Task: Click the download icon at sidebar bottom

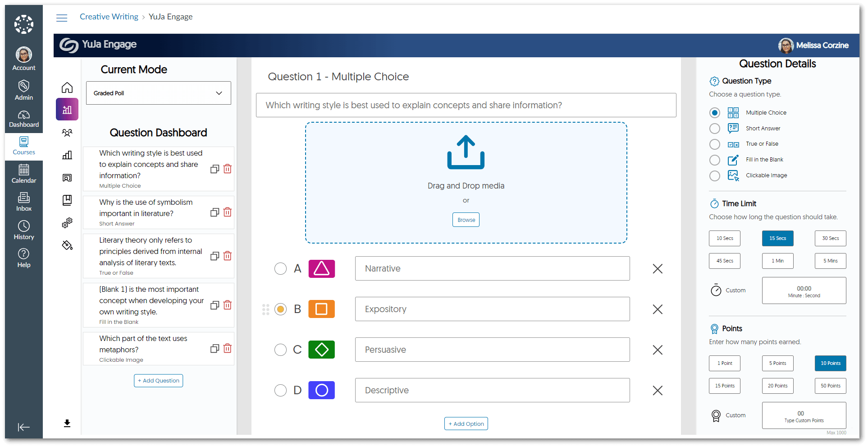Action: [x=67, y=423]
